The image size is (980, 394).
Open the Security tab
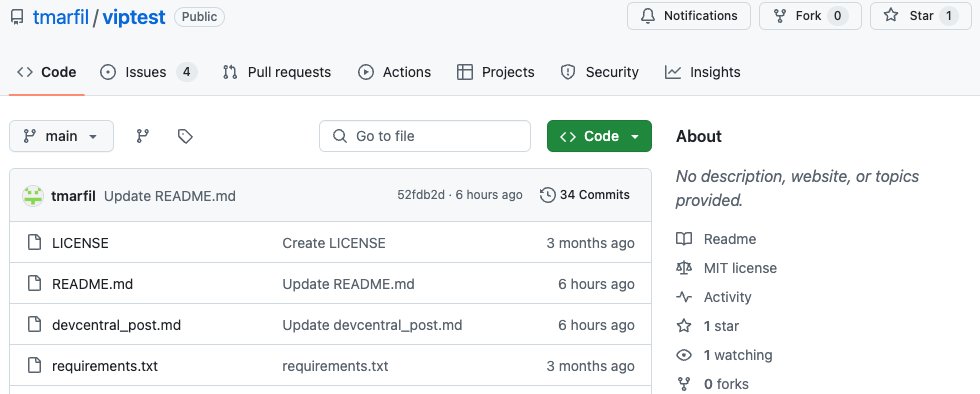pyautogui.click(x=599, y=72)
